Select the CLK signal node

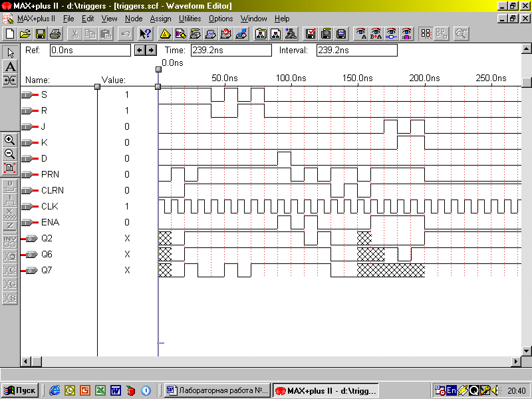pyautogui.click(x=51, y=206)
